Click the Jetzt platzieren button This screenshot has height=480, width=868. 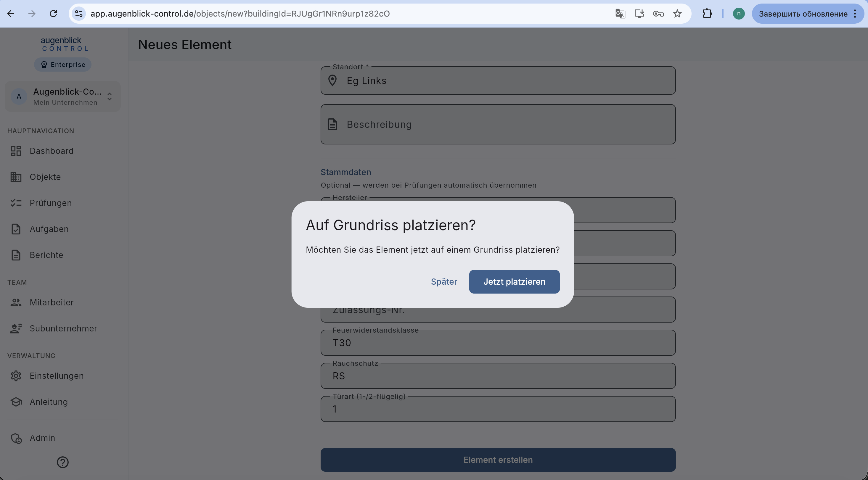point(514,282)
